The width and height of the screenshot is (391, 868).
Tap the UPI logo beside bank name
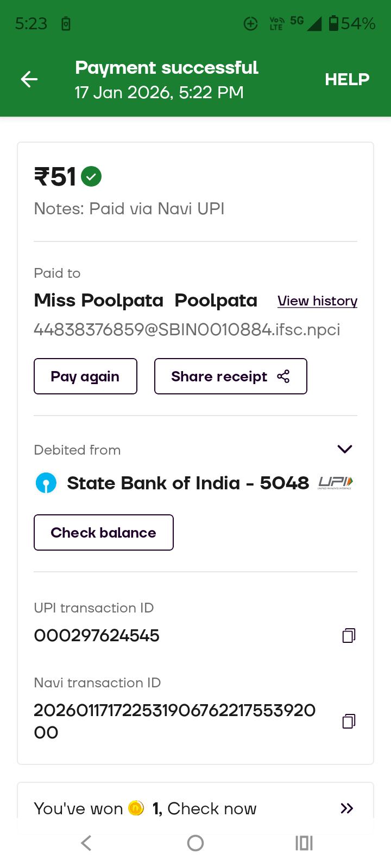(x=336, y=482)
